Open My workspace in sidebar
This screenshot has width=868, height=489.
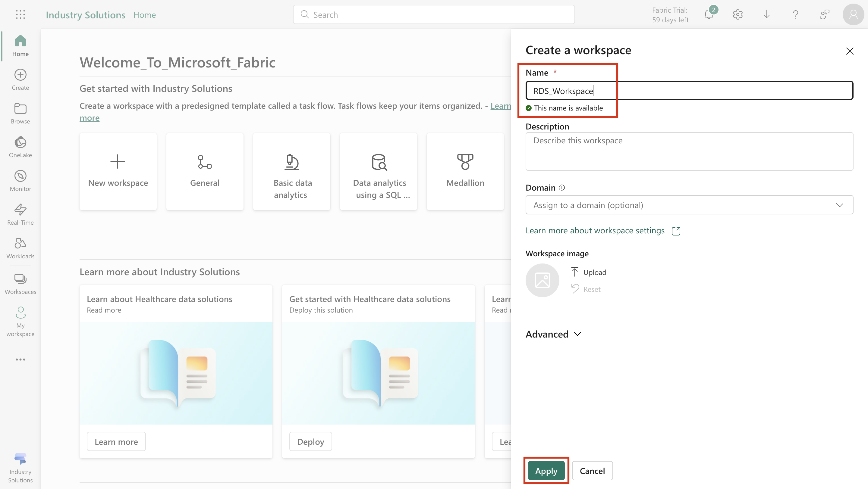(x=20, y=321)
